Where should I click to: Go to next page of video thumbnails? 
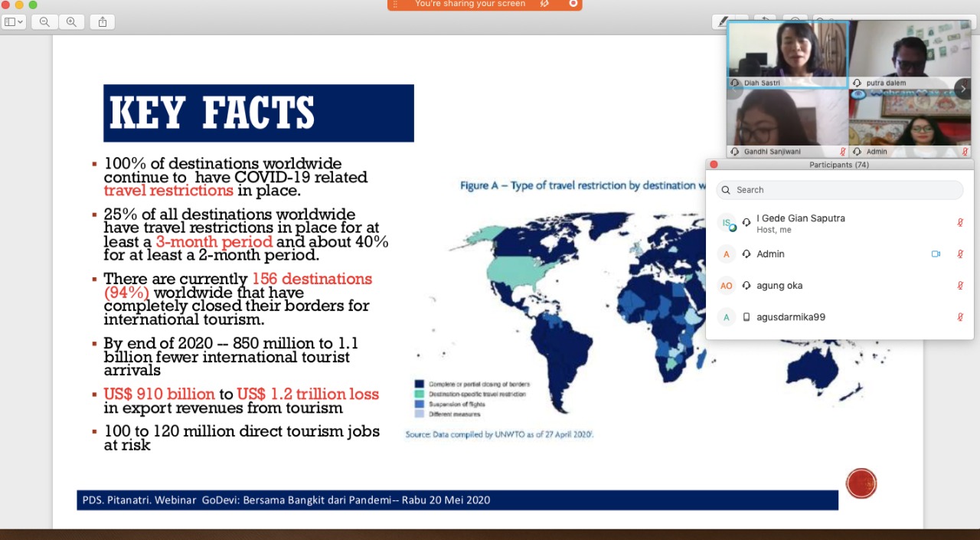tap(963, 89)
